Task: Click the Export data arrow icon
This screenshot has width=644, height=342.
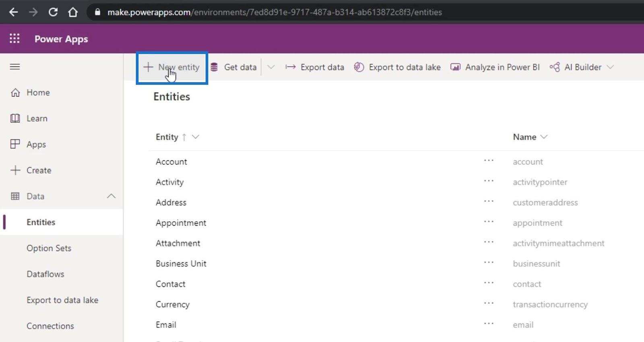Action: (290, 67)
